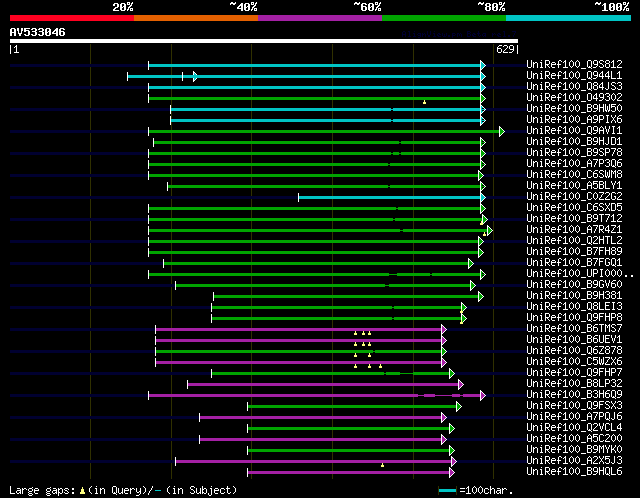640x498 pixels.
Task: Click the purple alignment bar for B3H6Q9
Action: click(x=315, y=396)
